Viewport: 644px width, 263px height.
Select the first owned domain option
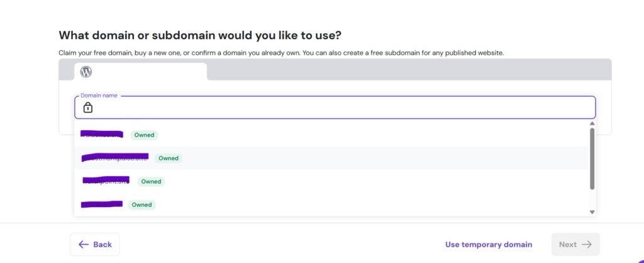[103, 135]
